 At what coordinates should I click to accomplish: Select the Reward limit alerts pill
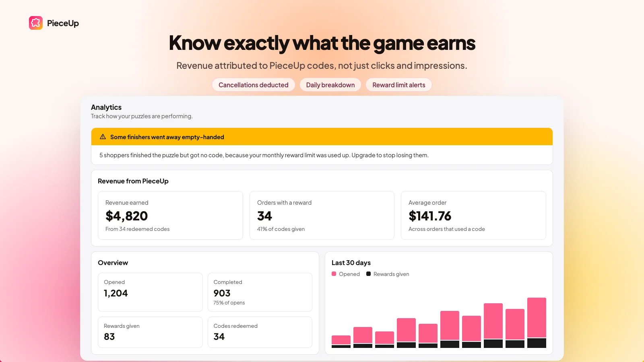click(x=399, y=85)
